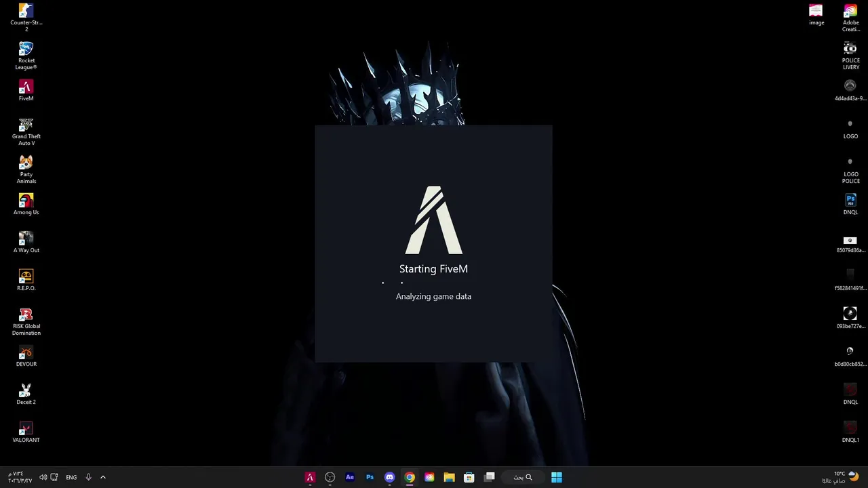Switch to OBS Studio in the taskbar
Viewport: 868px width, 488px height.
click(x=330, y=477)
